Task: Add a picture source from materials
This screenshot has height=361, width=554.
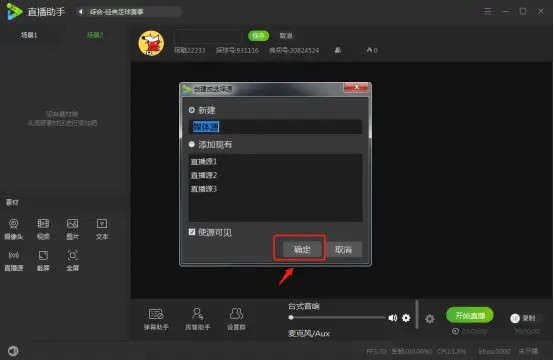Action: [x=72, y=229]
